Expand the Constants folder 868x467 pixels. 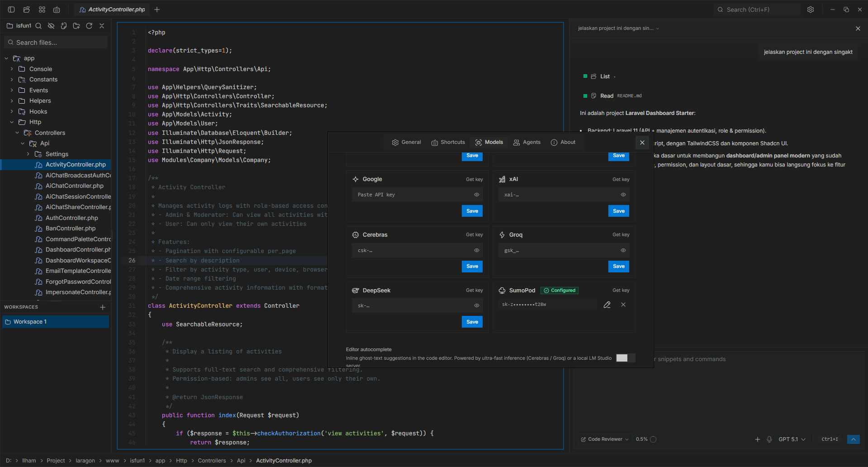pos(12,80)
